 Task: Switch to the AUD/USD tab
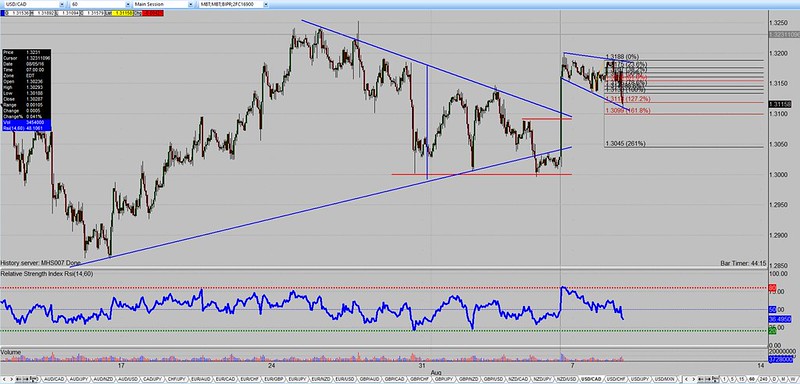(x=128, y=379)
